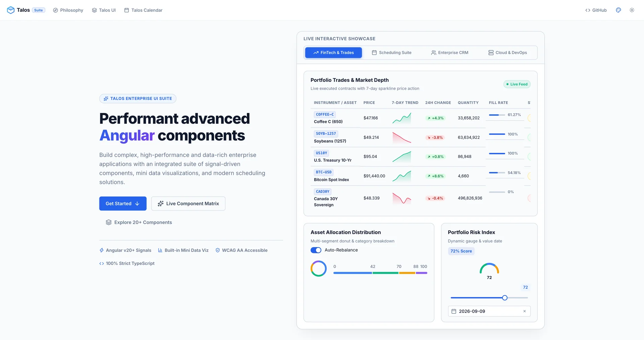Click the Coffee C fill rate bar
This screenshot has width=644, height=340.
497,115
